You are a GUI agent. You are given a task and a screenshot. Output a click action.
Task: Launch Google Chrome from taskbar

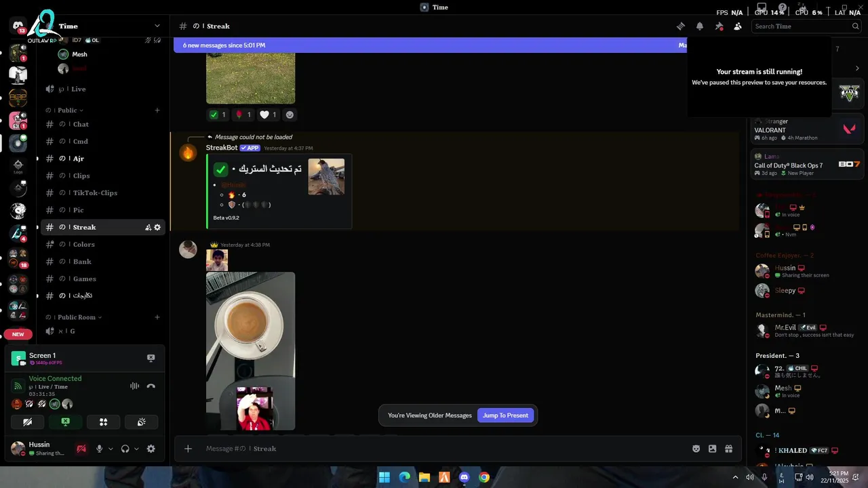coord(484,477)
